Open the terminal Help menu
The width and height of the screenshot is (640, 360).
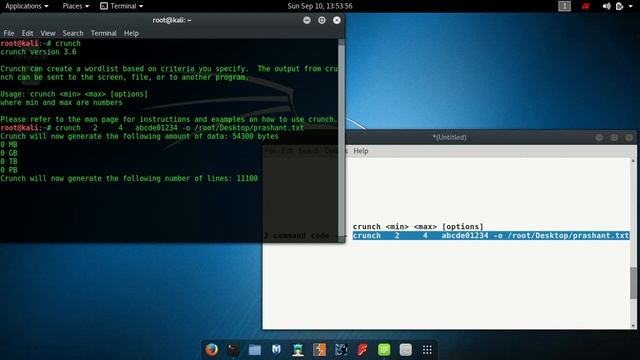coord(131,33)
